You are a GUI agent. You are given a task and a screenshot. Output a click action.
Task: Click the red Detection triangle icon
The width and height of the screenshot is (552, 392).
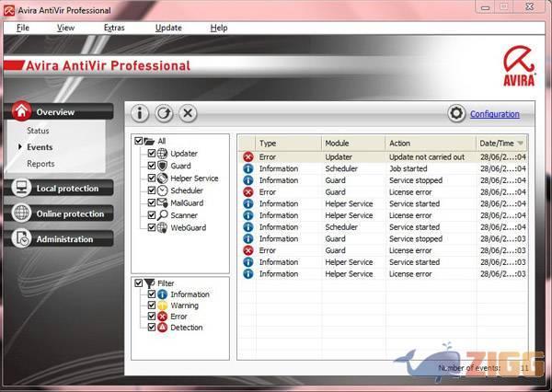[x=162, y=328]
